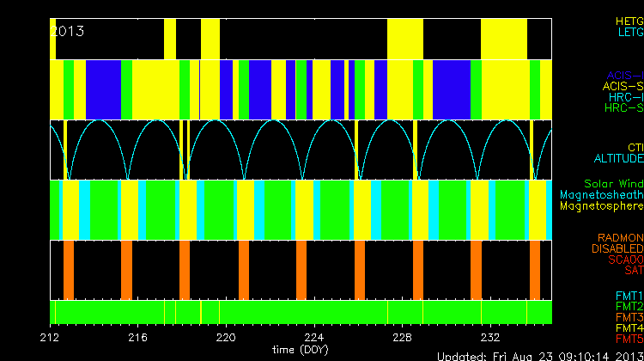Select the ACIS-S legend entry
Viewport: 644px width, 361px height.
coord(623,86)
